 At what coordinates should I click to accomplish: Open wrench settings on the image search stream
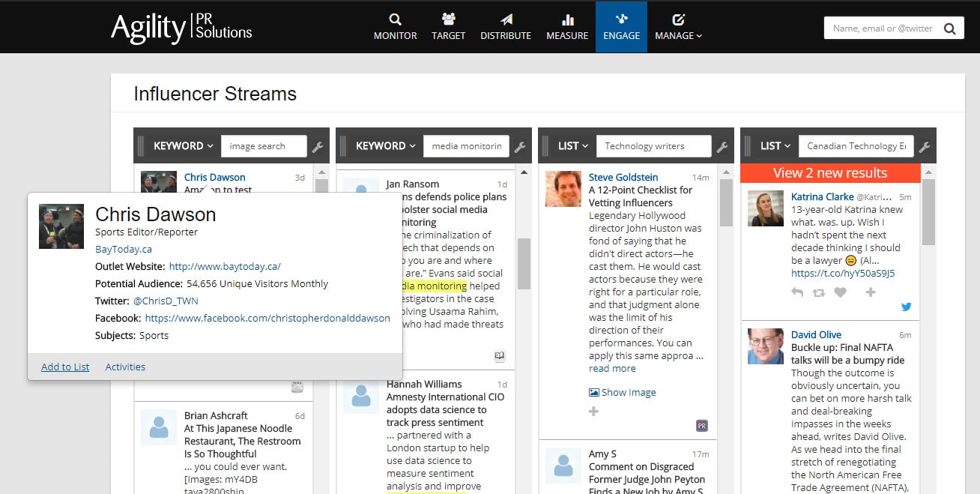(318, 147)
